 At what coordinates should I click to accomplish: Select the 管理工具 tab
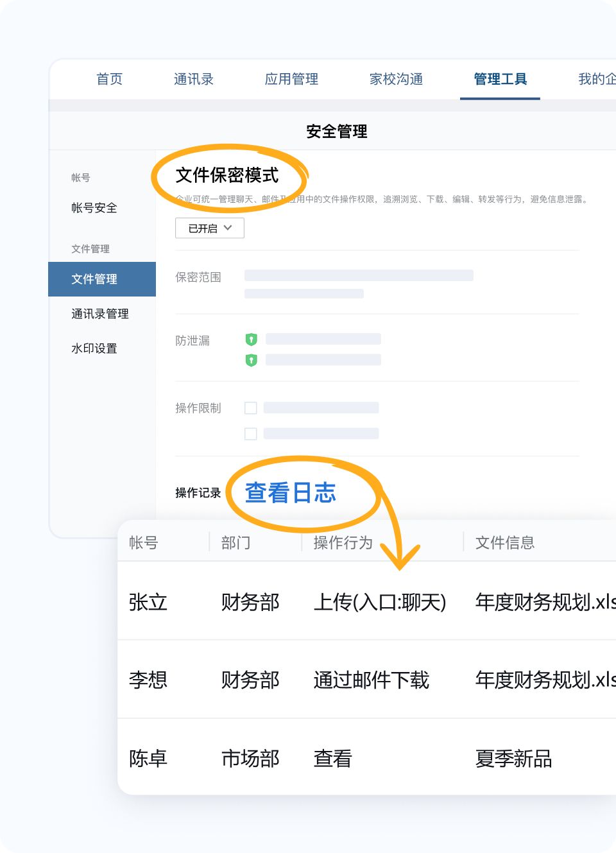click(500, 79)
